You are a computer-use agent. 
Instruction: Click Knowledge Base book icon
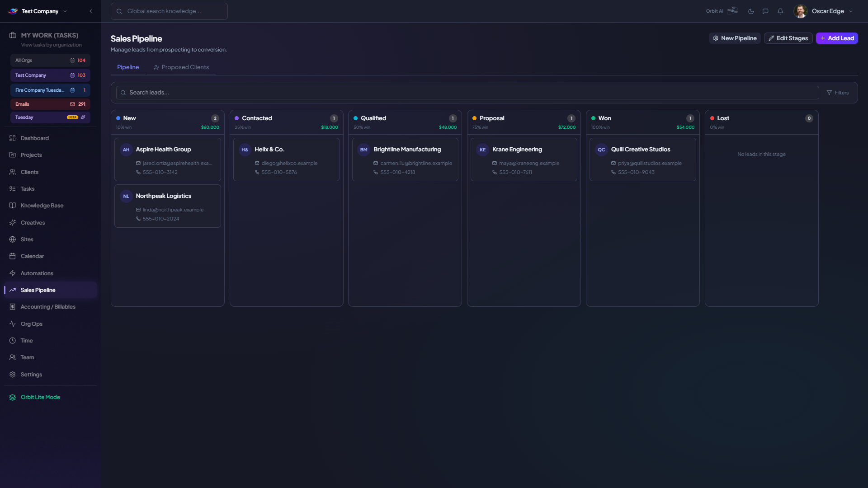pyautogui.click(x=13, y=206)
